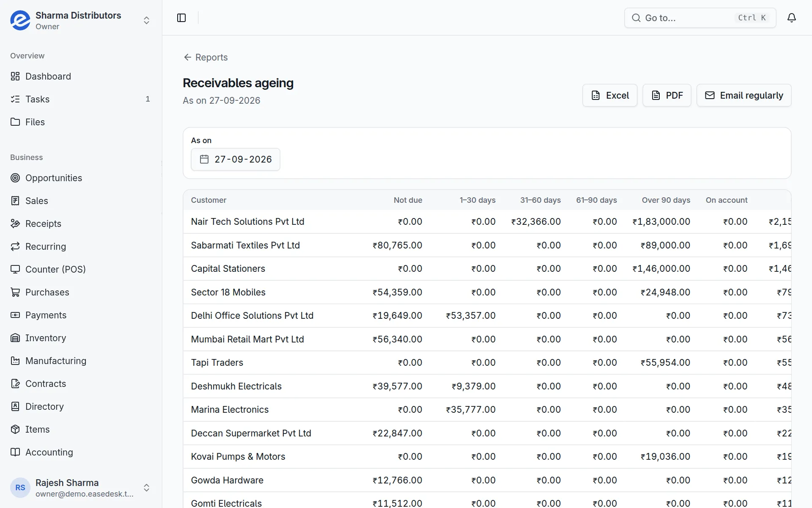
Task: Open the As on date picker
Action: [x=236, y=159]
